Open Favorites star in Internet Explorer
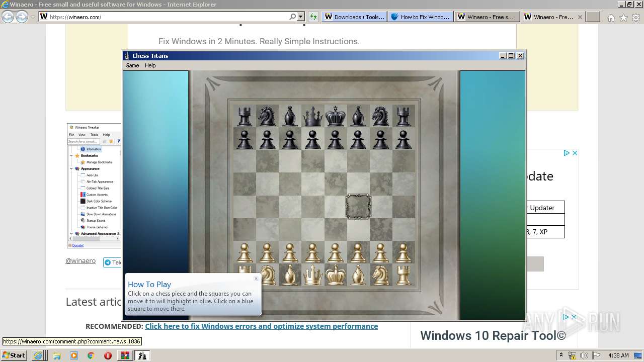Screen dimensions: 644x362 (x=623, y=18)
